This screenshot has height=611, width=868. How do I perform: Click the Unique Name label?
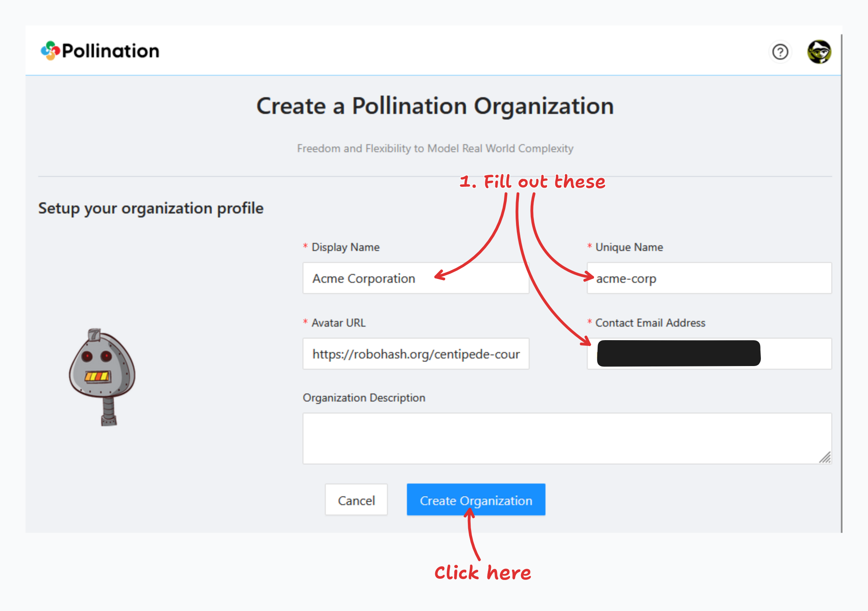coord(629,247)
